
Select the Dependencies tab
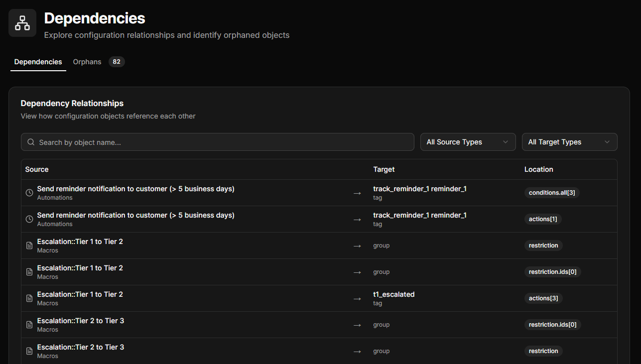pos(38,62)
